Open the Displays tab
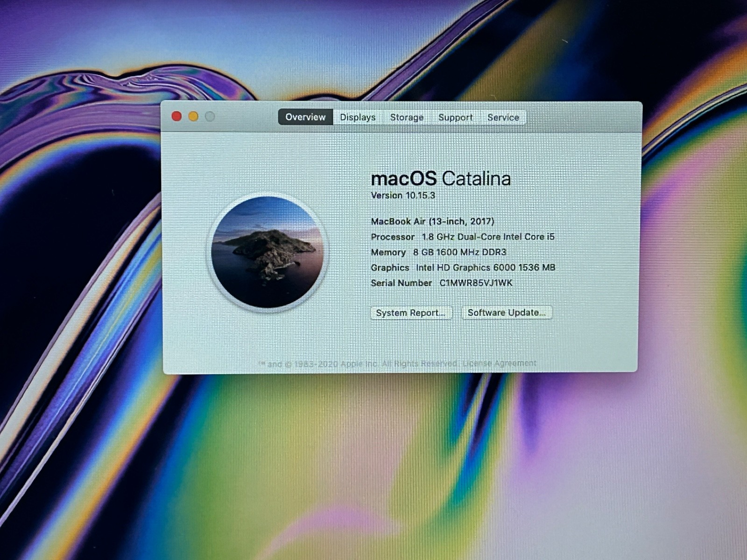747x560 pixels. tap(358, 117)
